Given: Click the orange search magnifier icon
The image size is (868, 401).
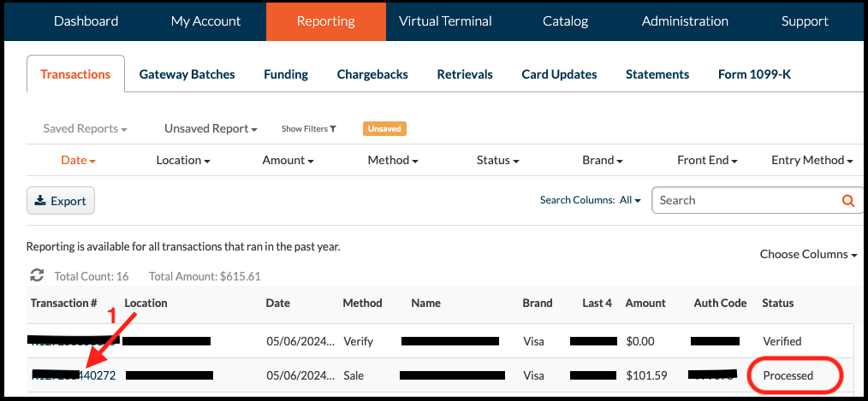Looking at the screenshot, I should pyautogui.click(x=847, y=201).
